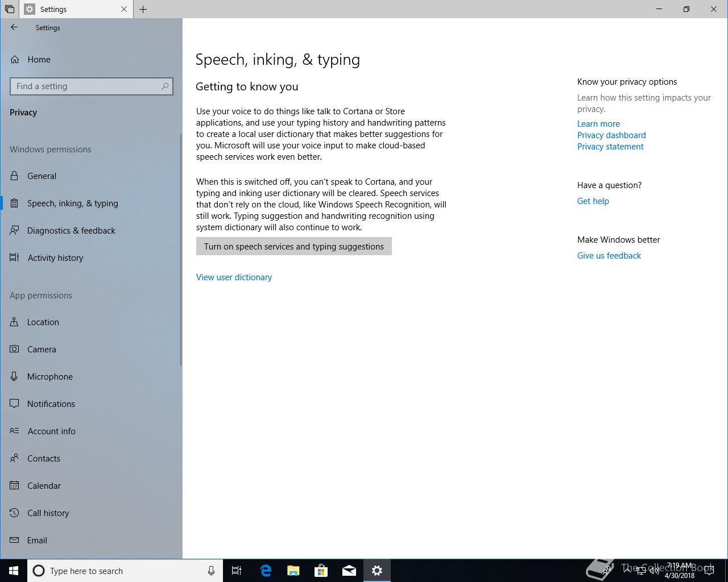Turn on speech services and typing suggestions
728x582 pixels.
click(294, 246)
